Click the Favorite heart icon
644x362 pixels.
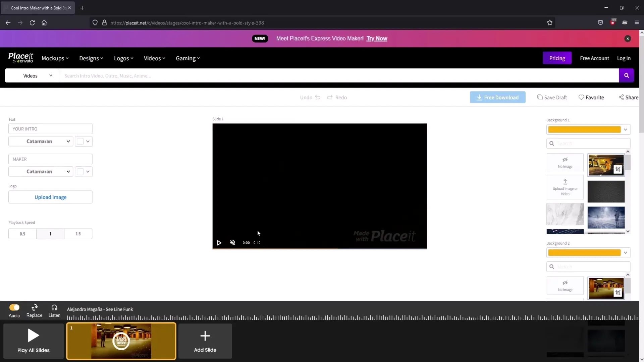pos(581,97)
